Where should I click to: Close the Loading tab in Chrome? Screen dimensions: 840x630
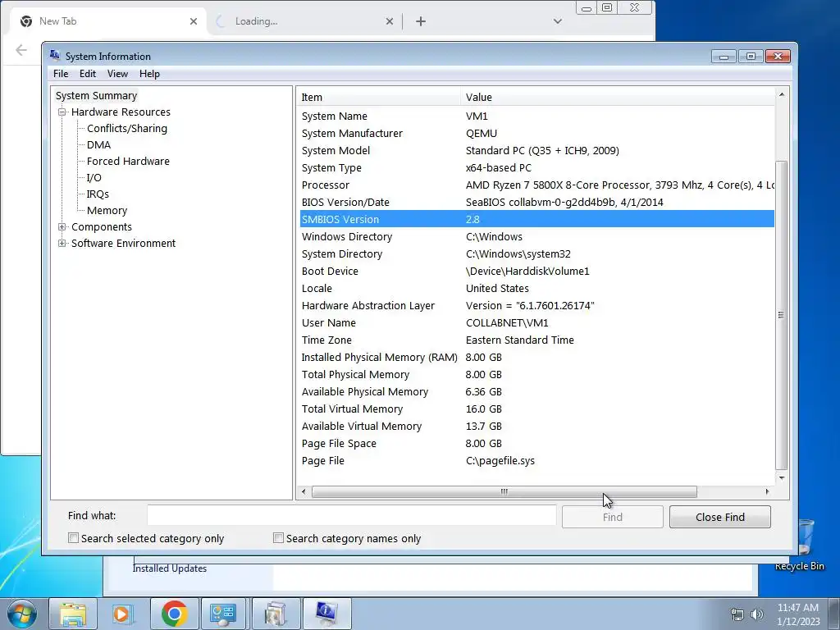click(390, 21)
